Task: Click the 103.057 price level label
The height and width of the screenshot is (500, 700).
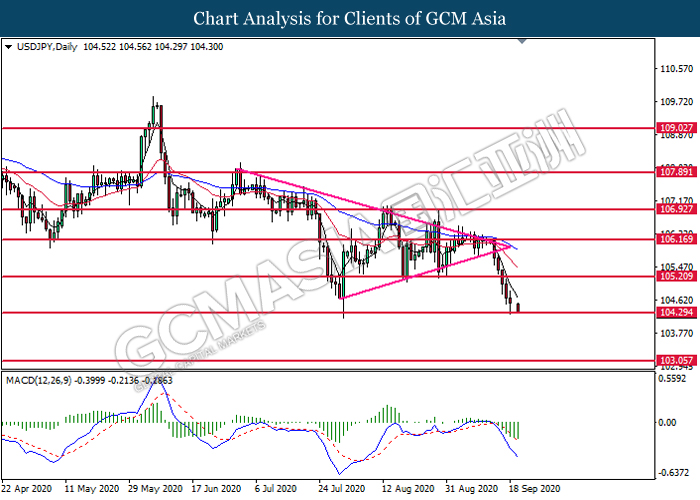Action: pos(676,360)
